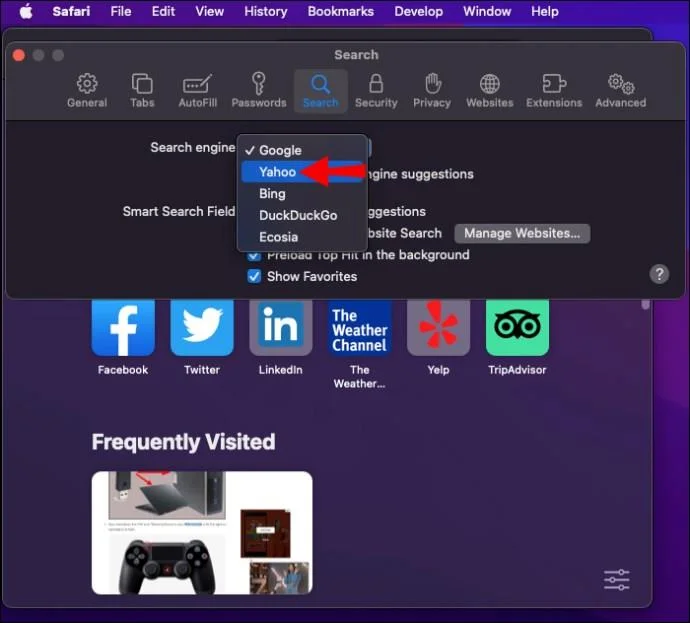
Task: Open the Frequently Visited page thumbnail
Action: [x=202, y=533]
